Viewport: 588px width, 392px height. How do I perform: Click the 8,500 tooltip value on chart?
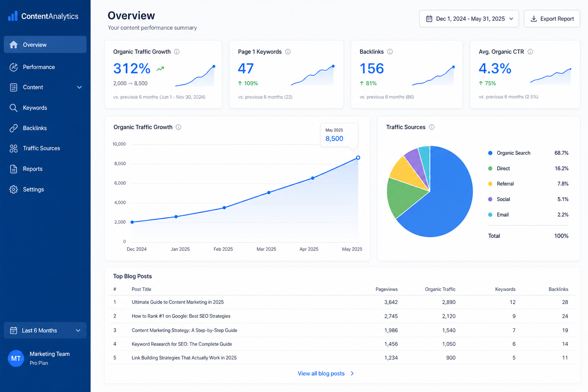pyautogui.click(x=334, y=139)
